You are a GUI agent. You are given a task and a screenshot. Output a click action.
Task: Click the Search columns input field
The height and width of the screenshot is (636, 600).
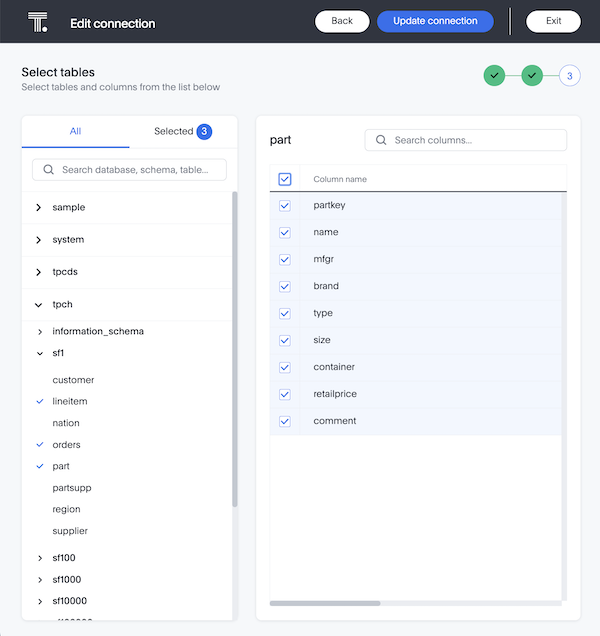click(466, 140)
